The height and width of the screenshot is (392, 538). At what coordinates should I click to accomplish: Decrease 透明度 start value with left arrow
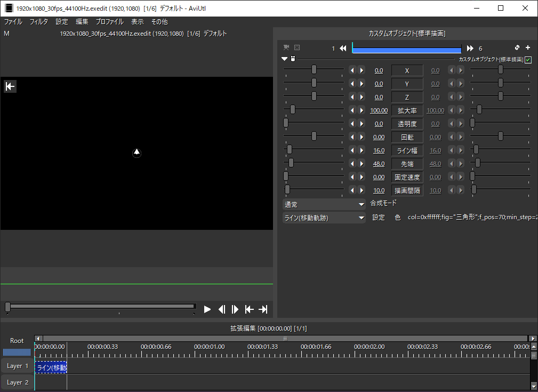[352, 124]
